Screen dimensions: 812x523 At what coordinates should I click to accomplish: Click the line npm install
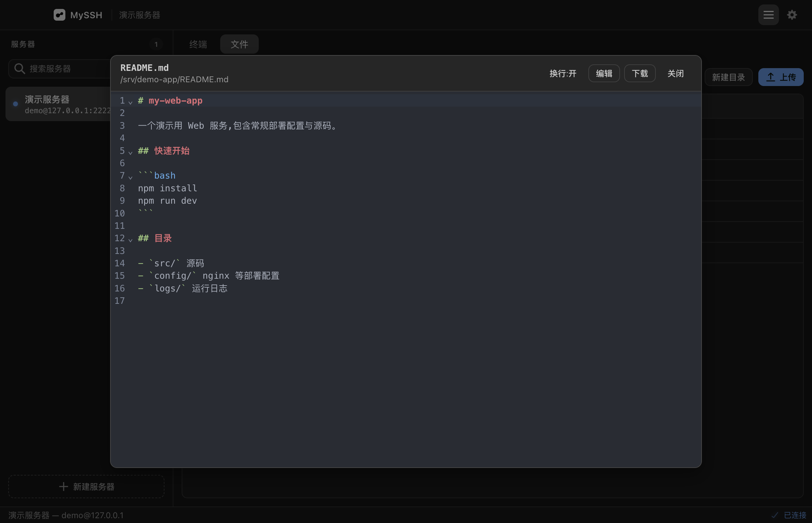coord(168,188)
